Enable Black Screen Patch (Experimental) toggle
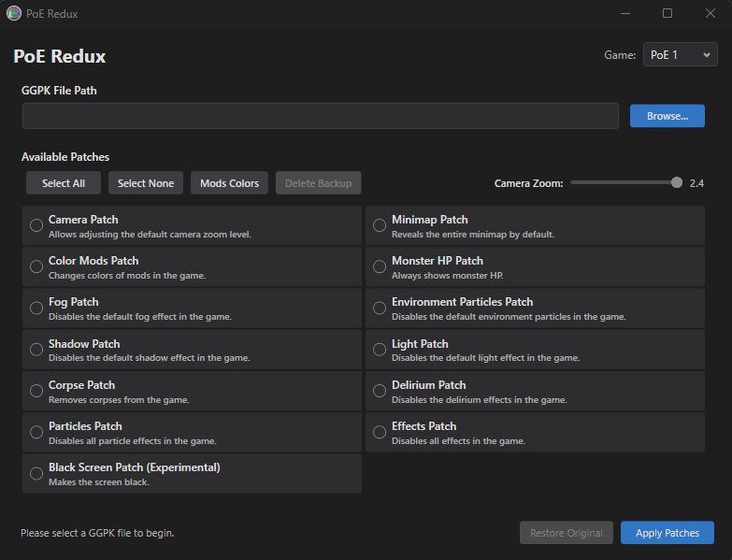Viewport: 732px width, 560px height. [x=36, y=474]
